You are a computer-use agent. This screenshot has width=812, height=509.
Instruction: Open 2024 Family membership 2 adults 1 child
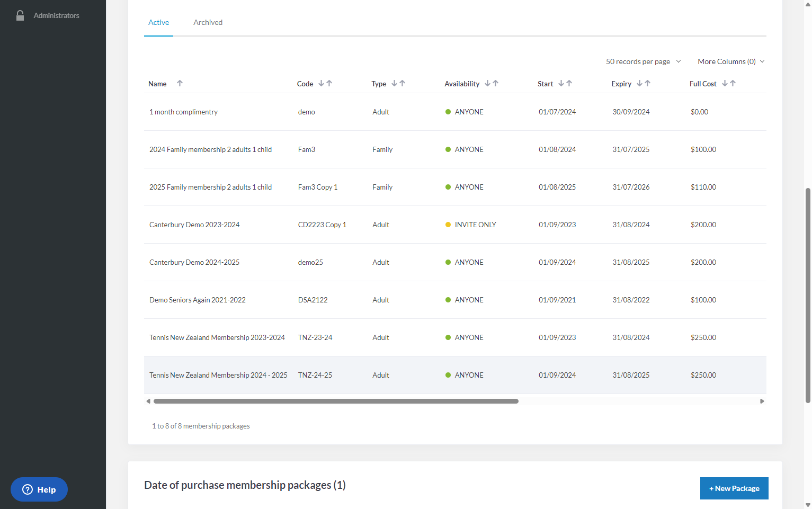[210, 149]
